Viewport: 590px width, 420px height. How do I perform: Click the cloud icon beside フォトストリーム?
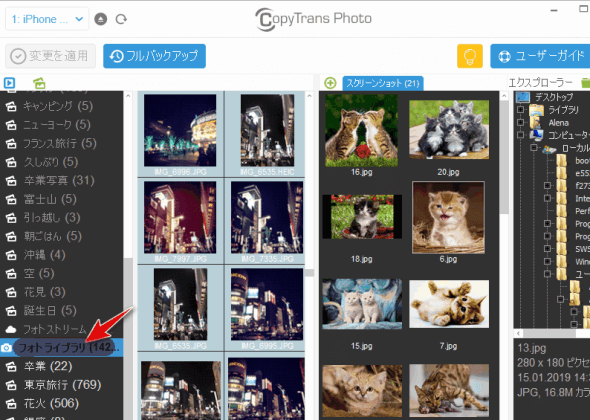click(x=11, y=330)
